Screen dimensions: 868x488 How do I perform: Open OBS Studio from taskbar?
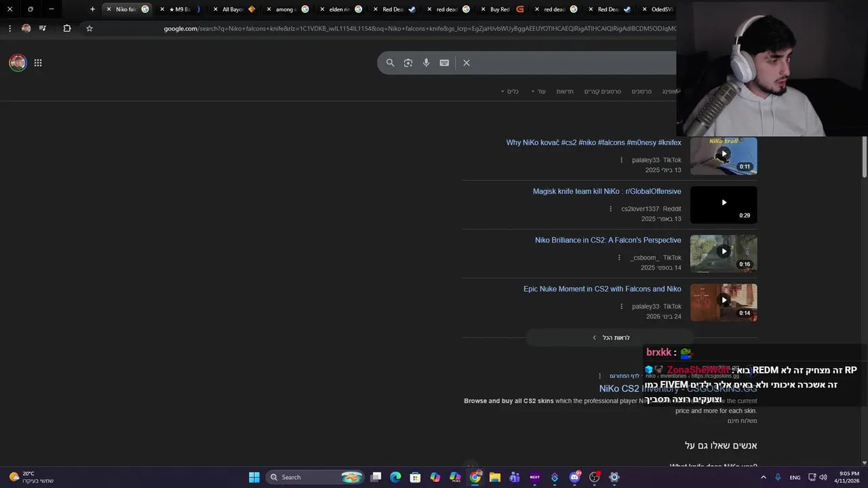coord(595,477)
